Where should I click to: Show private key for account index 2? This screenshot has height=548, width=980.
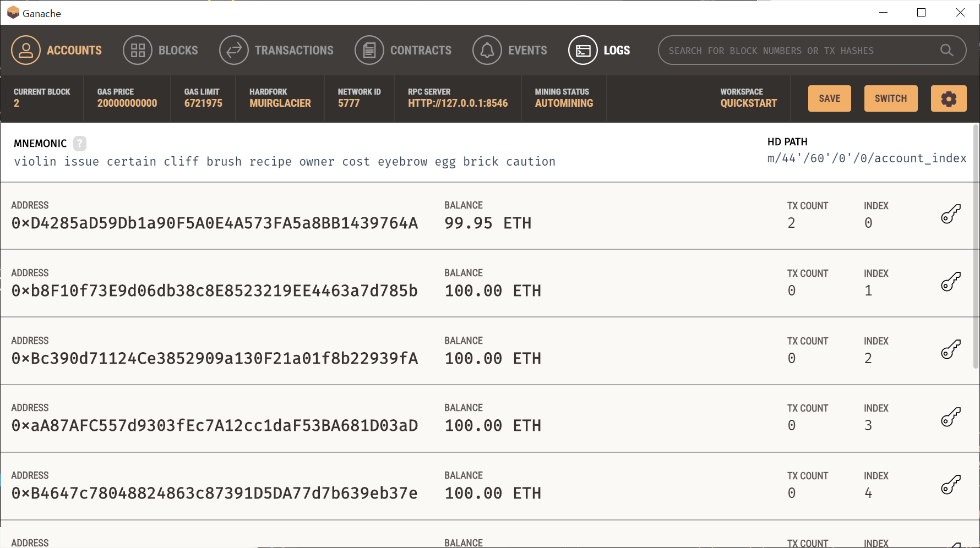tap(951, 349)
